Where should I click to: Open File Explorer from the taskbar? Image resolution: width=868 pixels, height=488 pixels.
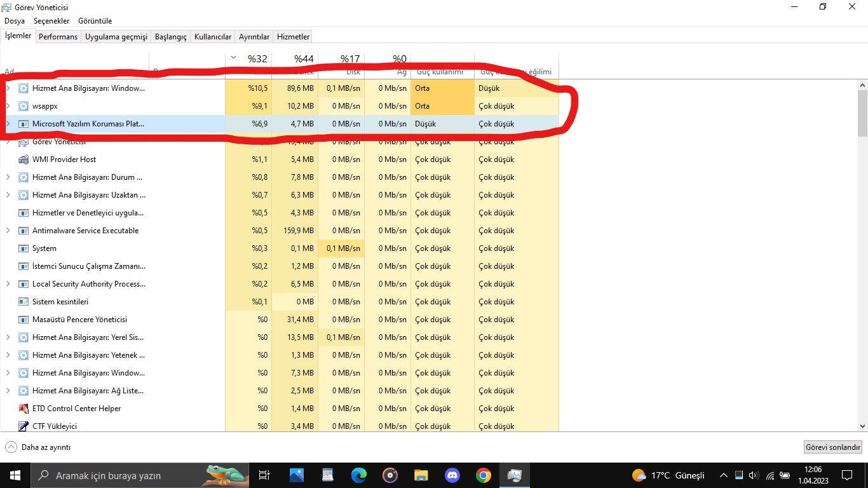421,475
